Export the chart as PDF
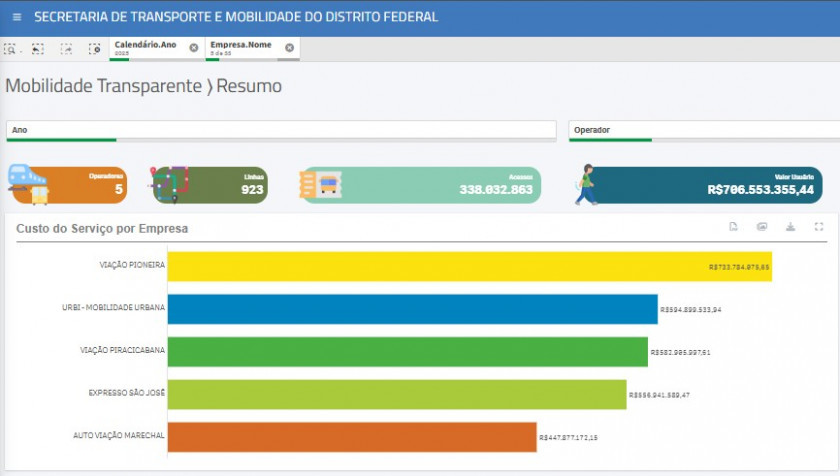The width and height of the screenshot is (840, 476). [x=733, y=227]
